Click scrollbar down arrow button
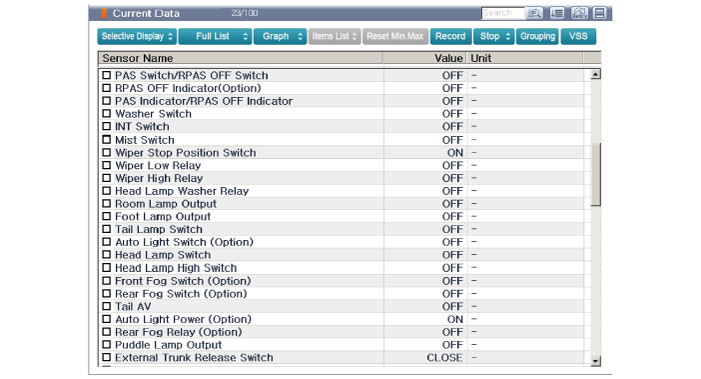 coord(595,361)
